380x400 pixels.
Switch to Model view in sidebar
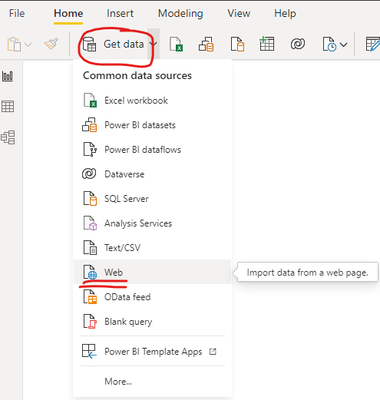(8, 137)
